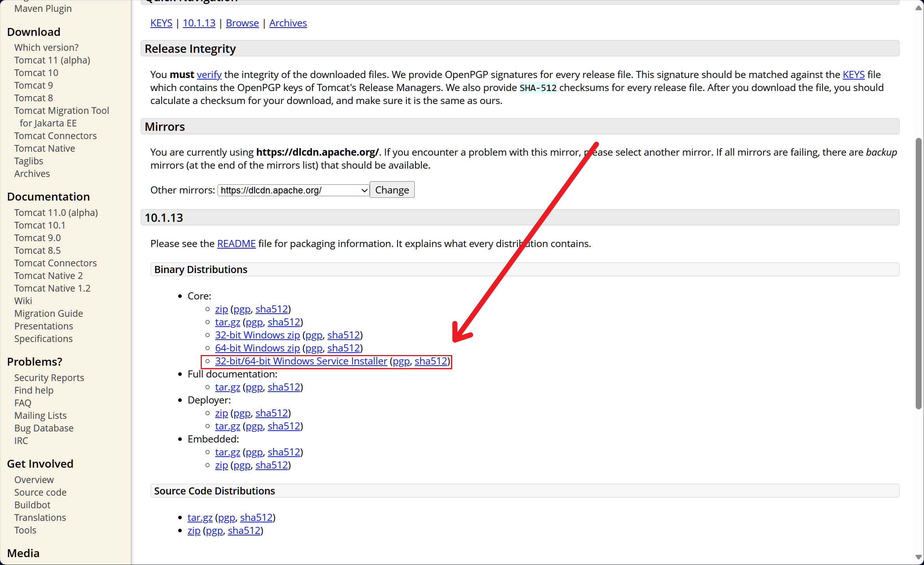
Task: Download the 32-bit Windows zip
Action: tap(257, 335)
